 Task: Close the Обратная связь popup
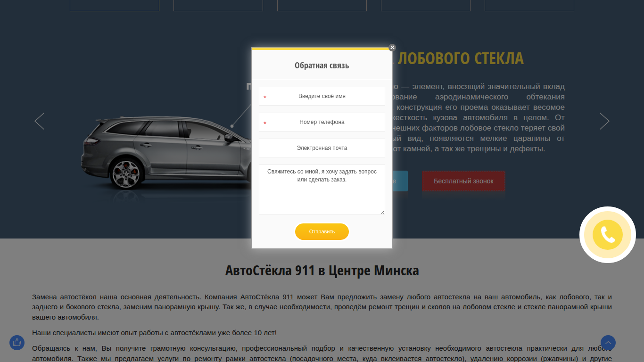392,47
